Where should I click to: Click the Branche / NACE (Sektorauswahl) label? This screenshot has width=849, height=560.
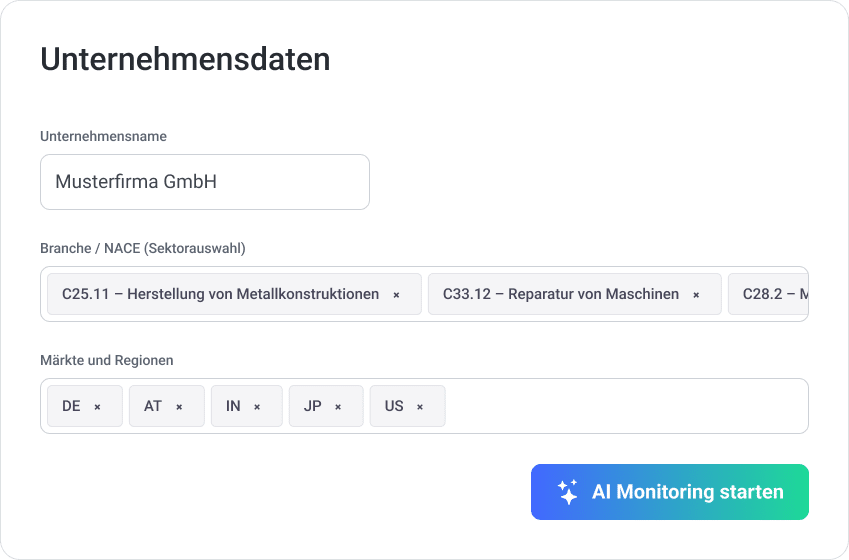143,249
